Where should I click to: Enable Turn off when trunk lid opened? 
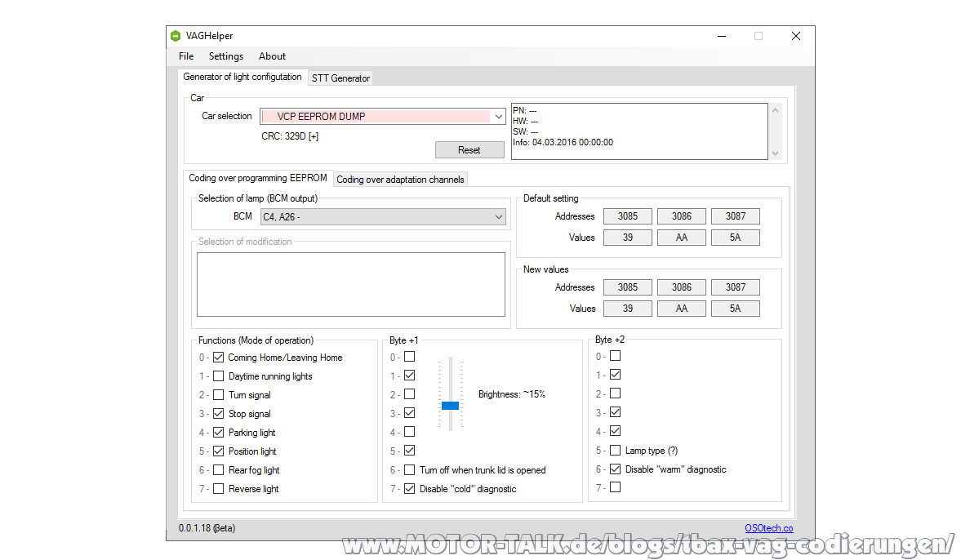pyautogui.click(x=409, y=470)
